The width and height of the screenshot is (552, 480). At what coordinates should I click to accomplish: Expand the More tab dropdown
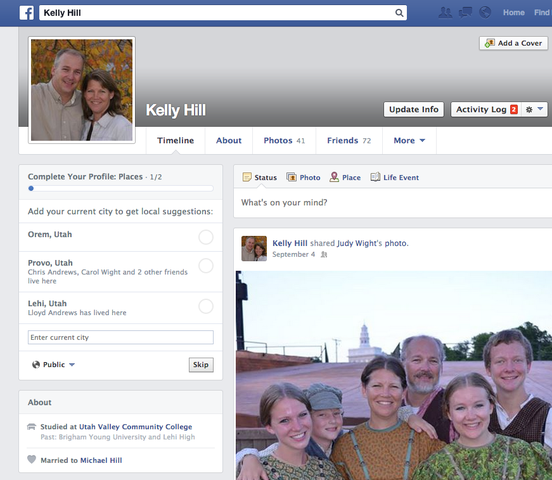tap(409, 141)
